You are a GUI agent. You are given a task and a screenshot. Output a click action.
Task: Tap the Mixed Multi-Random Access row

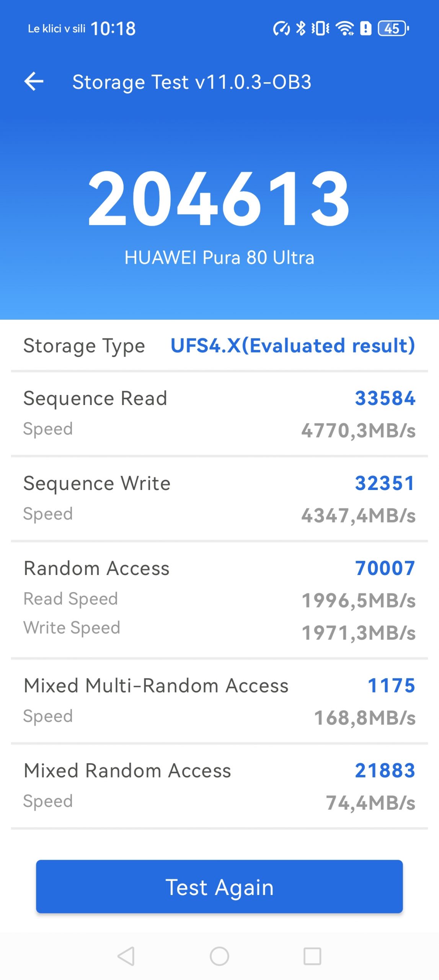tap(219, 701)
